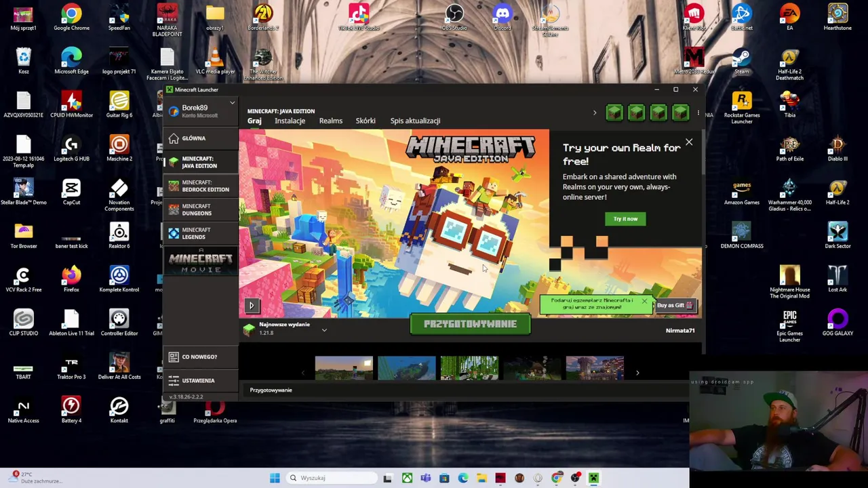The height and width of the screenshot is (488, 868).
Task: Dismiss the green gift tooltip
Action: [x=644, y=301]
